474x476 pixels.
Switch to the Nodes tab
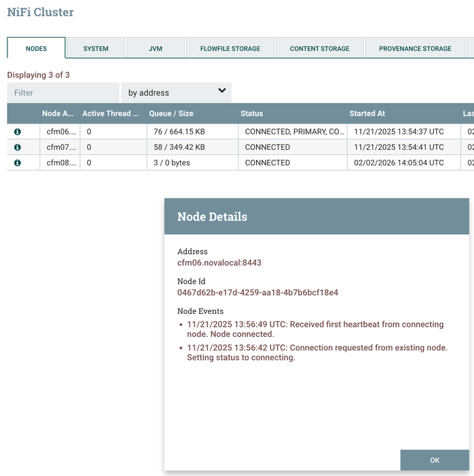pos(36,48)
